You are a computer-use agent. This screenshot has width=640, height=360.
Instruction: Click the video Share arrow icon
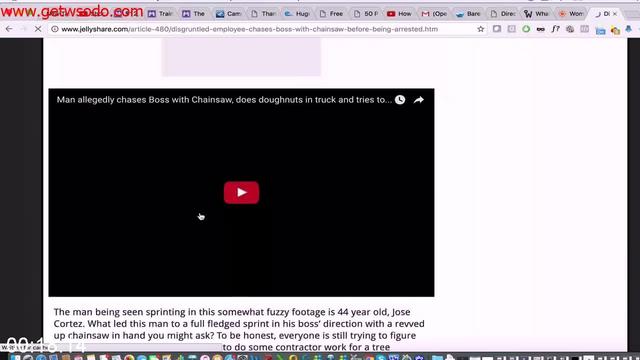[419, 100]
